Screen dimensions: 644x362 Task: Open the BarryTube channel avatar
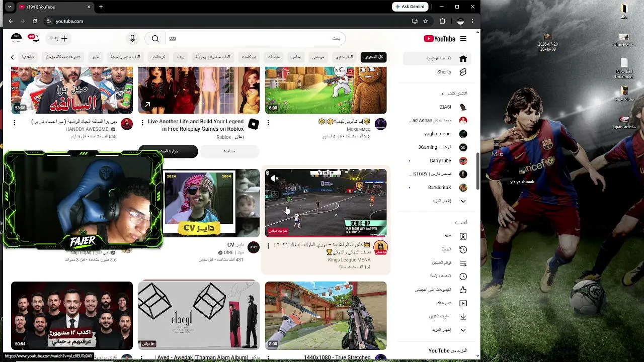coord(463,161)
